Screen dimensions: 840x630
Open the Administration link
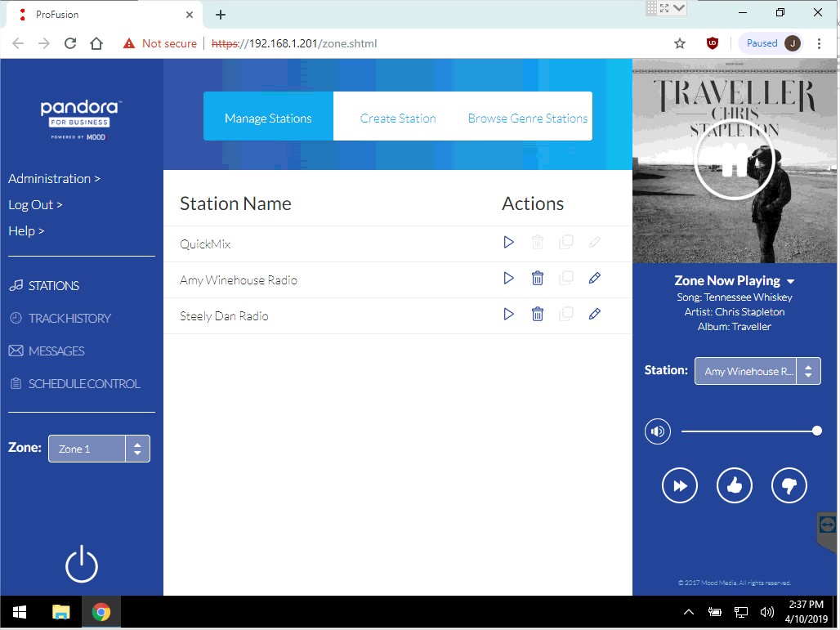pos(54,178)
